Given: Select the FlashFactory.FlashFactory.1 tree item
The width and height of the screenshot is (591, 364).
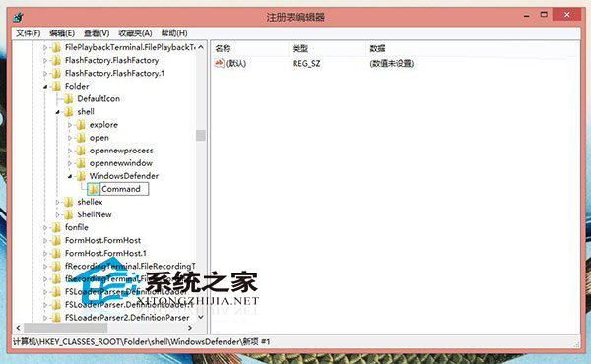Looking at the screenshot, I should click(114, 73).
